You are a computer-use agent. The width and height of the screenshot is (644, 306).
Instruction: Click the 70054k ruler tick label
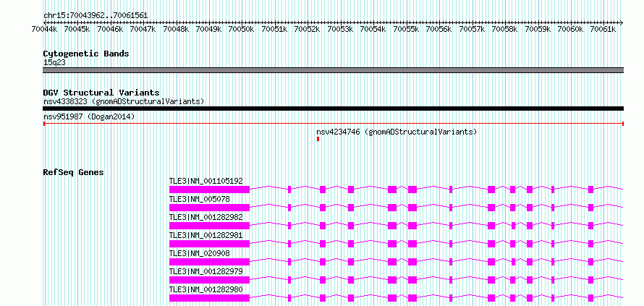(x=373, y=29)
